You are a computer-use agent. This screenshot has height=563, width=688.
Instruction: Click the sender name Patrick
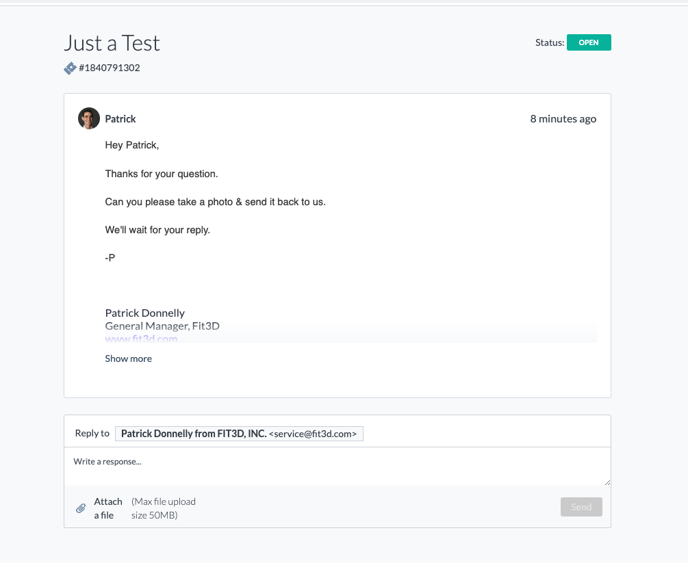coord(120,119)
